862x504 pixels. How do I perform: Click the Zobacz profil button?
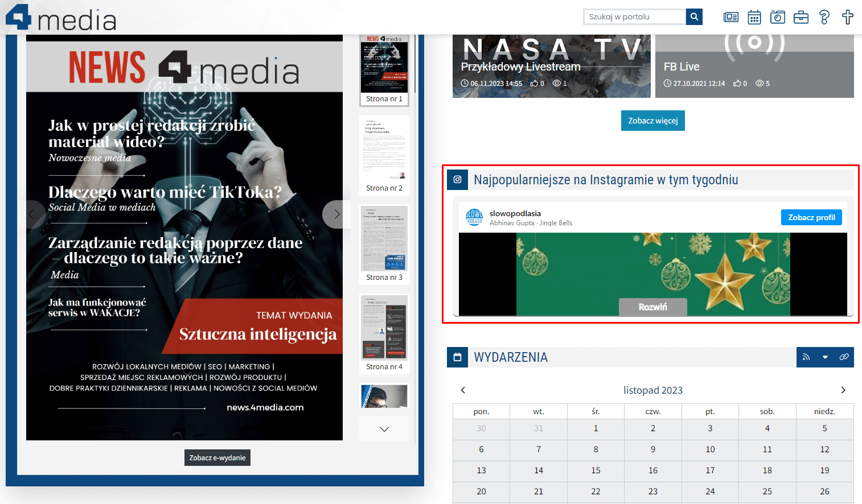811,217
